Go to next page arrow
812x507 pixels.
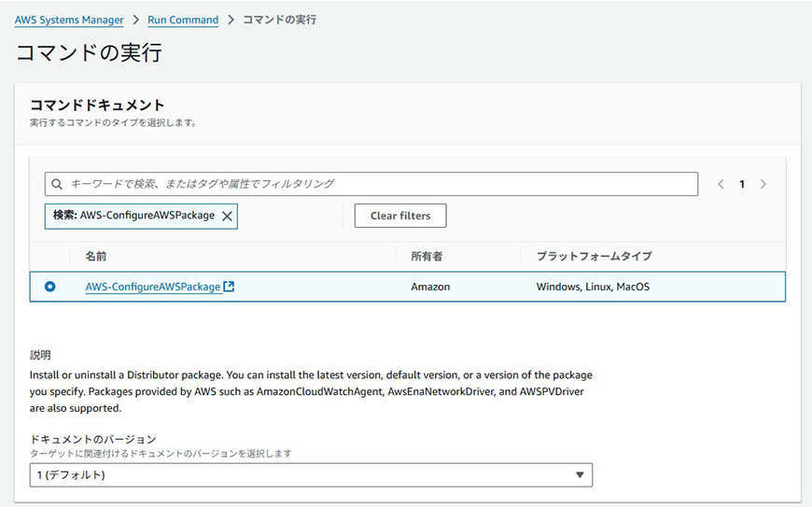(x=763, y=184)
